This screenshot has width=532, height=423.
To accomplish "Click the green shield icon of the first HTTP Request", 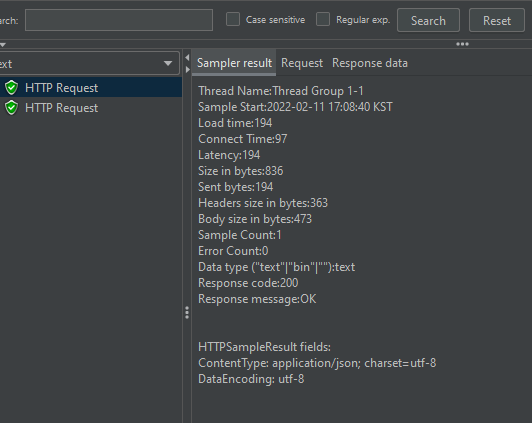I will click(11, 88).
